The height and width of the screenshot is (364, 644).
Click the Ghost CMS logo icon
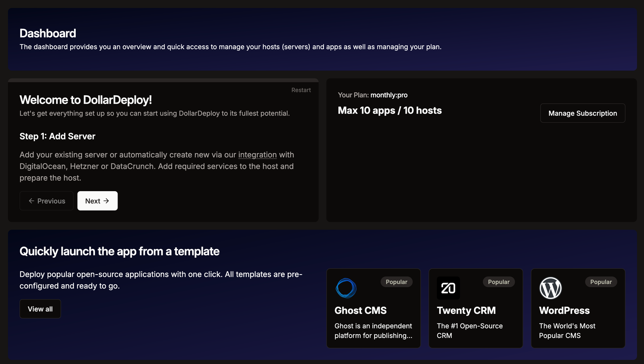tap(346, 288)
